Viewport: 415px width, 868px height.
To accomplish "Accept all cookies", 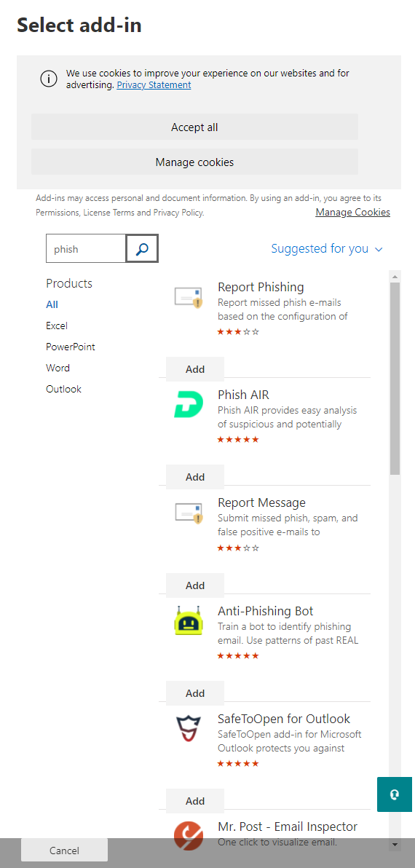I will tap(195, 127).
